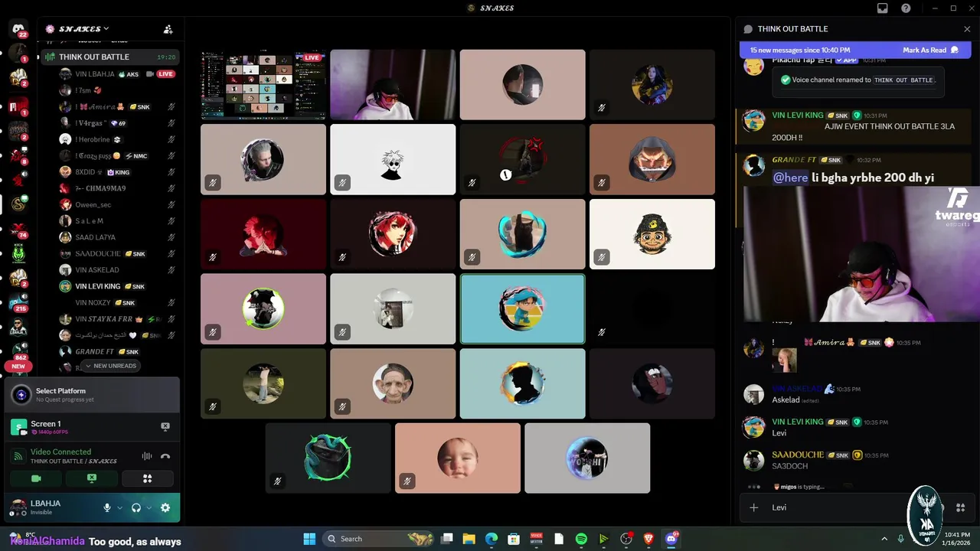Stop streaming icon in Screen 1 row
Viewport: 980px width, 551px height.
pyautogui.click(x=165, y=426)
